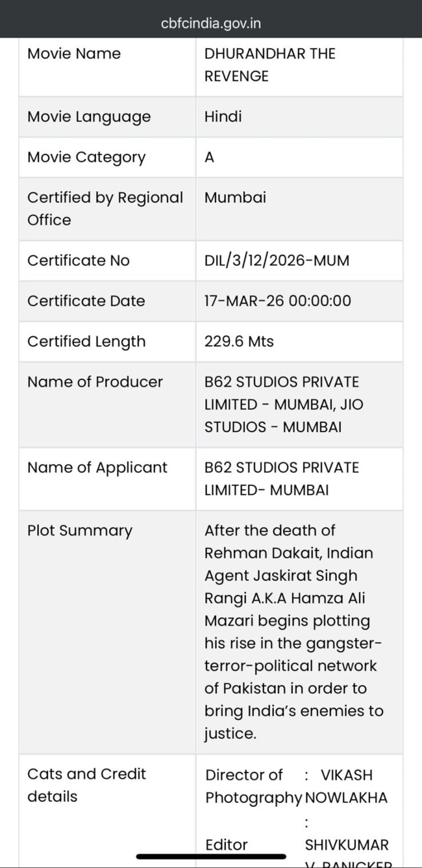The height and width of the screenshot is (868, 422).
Task: Tap the plot summary paragraph text
Action: tap(293, 632)
